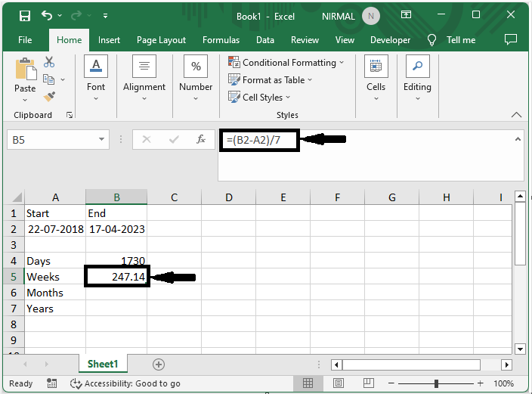
Task: Open the Developer tab
Action: pos(390,40)
